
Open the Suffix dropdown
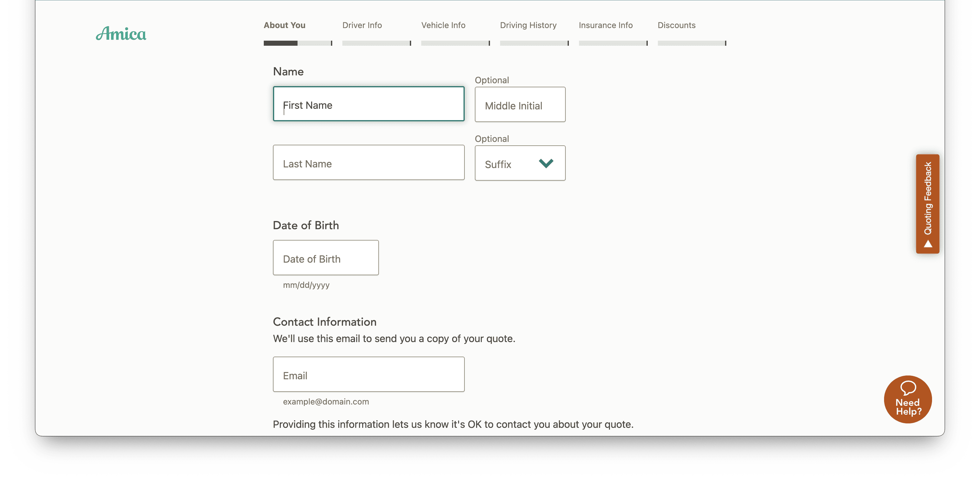click(520, 163)
